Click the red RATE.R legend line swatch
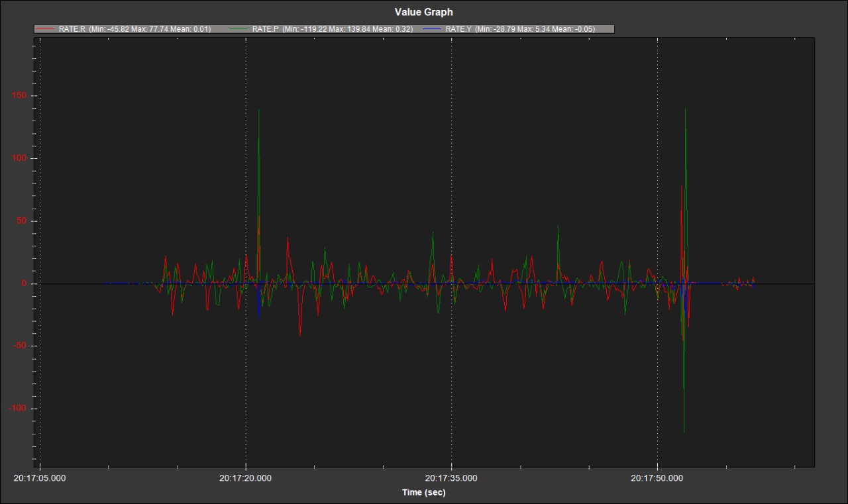 [46, 29]
